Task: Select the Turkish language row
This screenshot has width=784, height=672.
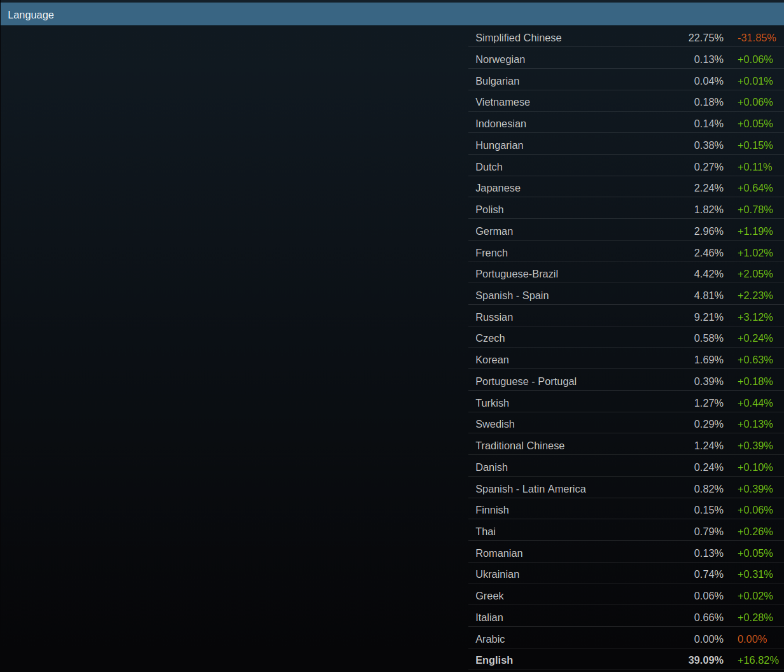Action: pyautogui.click(x=626, y=403)
